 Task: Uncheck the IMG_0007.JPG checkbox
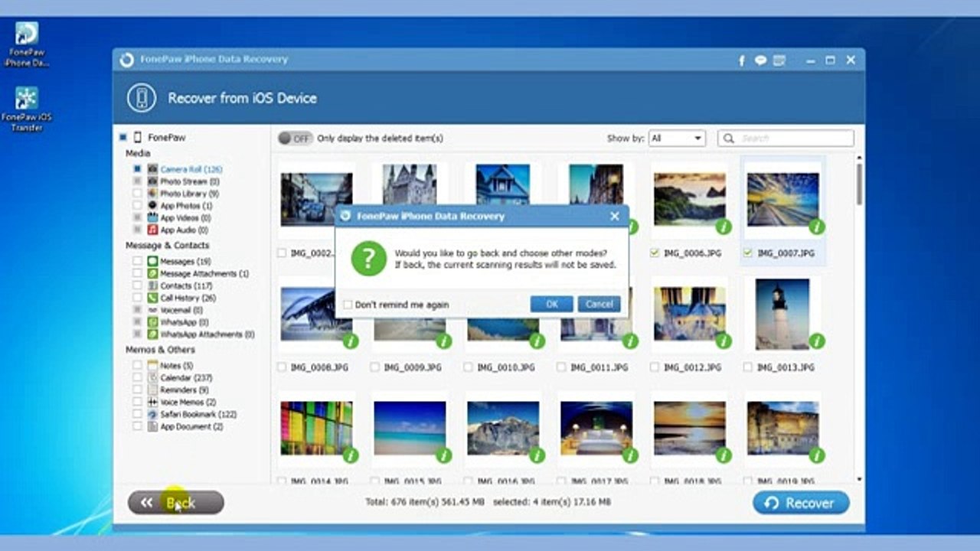click(x=748, y=253)
